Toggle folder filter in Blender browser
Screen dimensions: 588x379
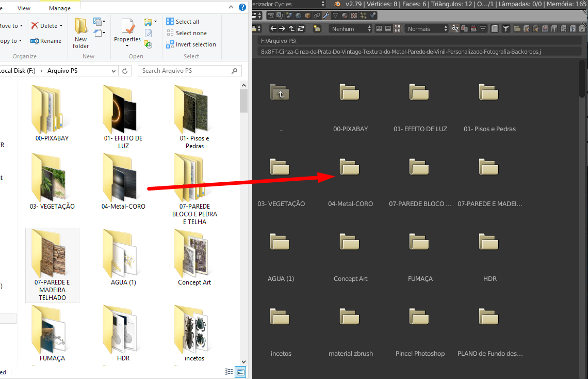point(517,28)
